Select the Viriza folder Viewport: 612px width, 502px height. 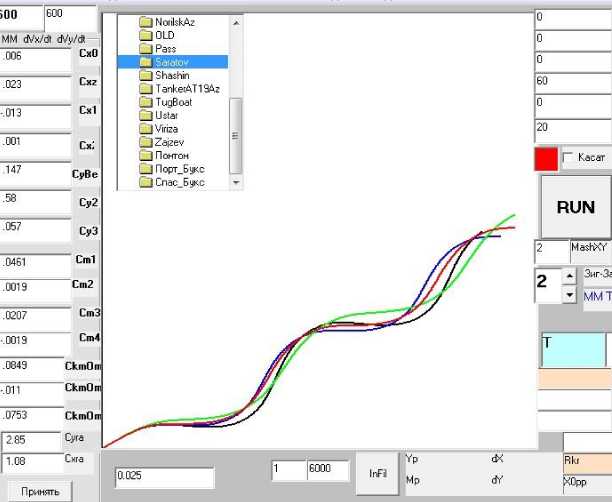[159, 129]
